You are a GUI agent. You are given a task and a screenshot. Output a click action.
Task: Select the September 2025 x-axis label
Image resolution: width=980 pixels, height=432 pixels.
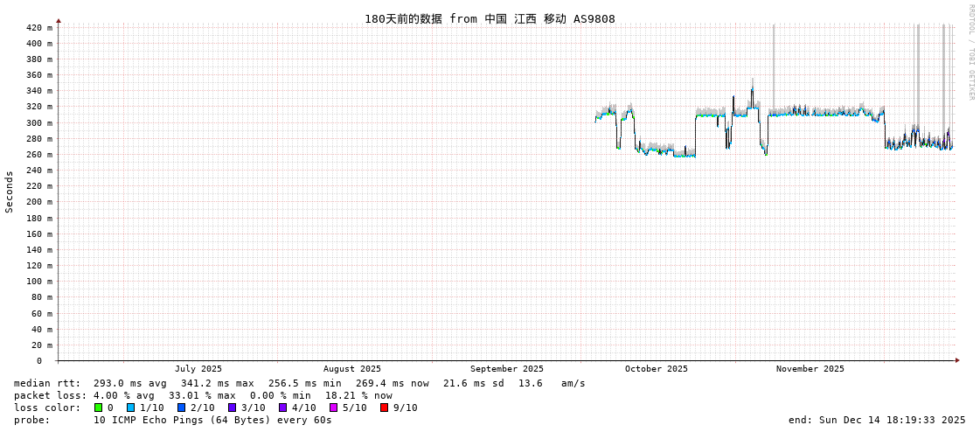(x=507, y=369)
